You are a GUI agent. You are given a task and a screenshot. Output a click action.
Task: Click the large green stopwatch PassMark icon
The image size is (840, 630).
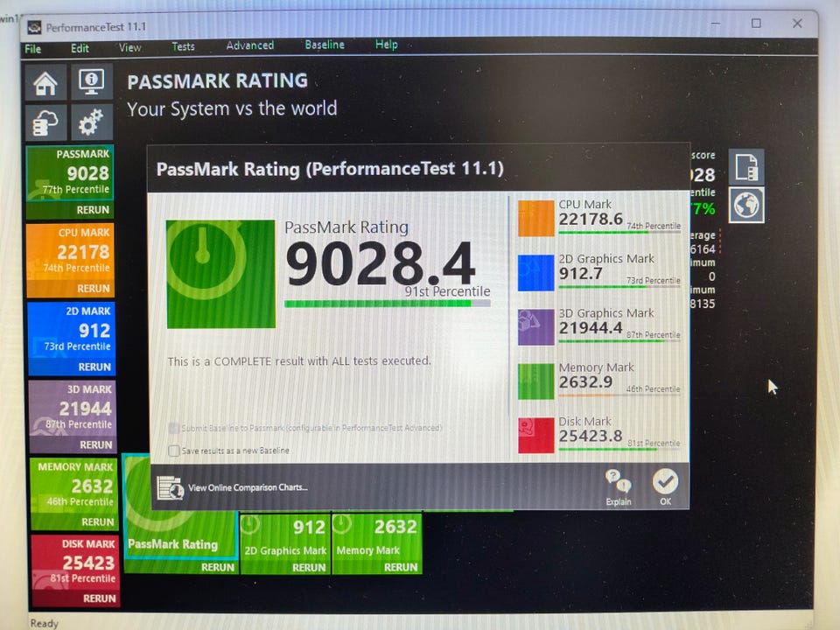pyautogui.click(x=220, y=274)
